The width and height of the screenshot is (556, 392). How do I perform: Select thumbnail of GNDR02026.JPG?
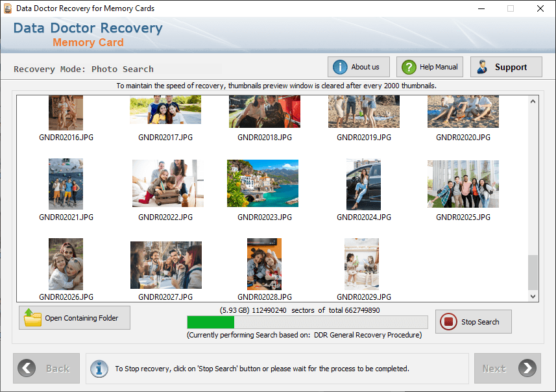(x=66, y=264)
